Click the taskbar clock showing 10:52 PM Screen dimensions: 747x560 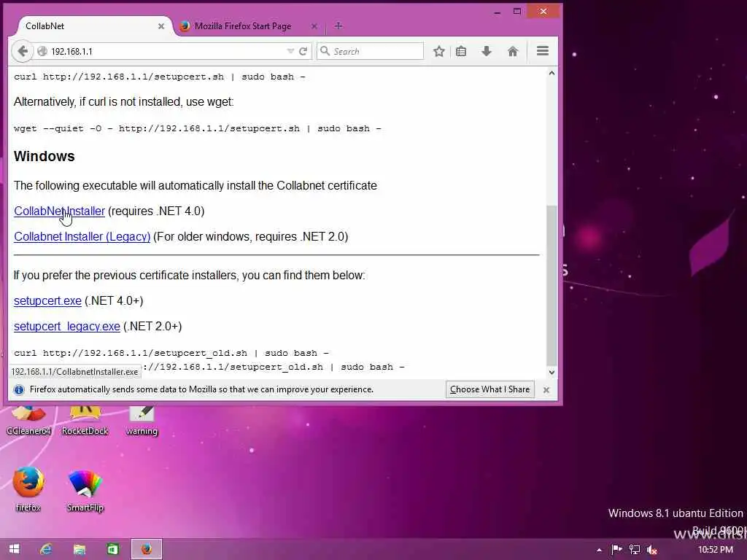715,550
